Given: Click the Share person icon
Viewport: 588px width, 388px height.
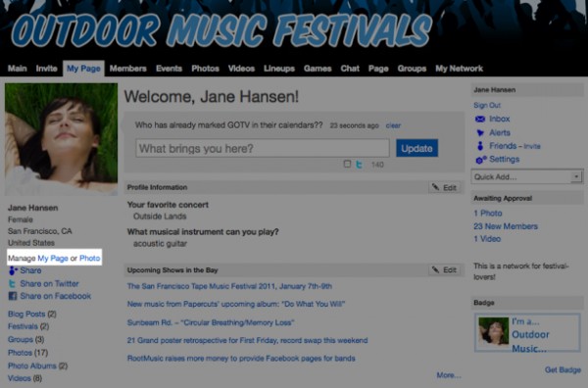Looking at the screenshot, I should click(x=13, y=270).
